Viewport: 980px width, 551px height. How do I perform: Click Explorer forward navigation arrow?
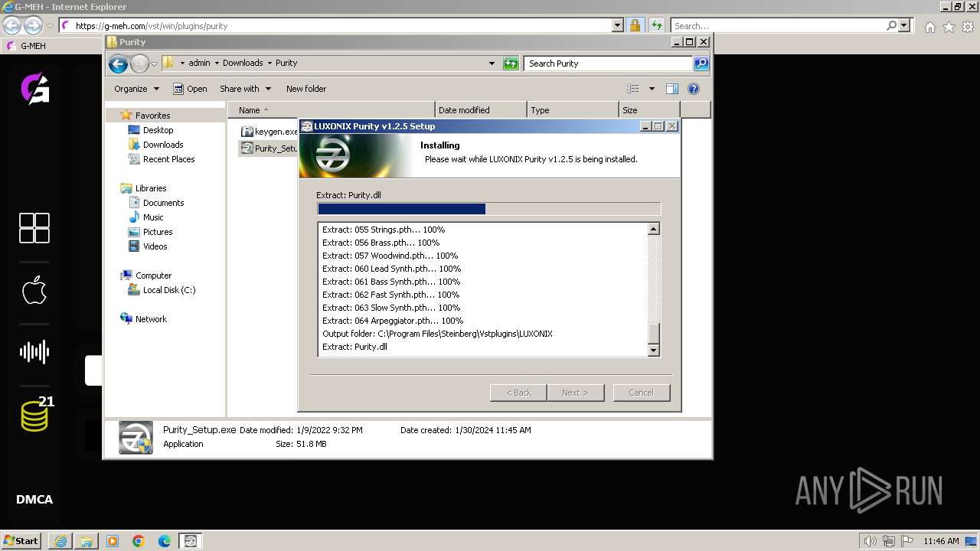[139, 64]
